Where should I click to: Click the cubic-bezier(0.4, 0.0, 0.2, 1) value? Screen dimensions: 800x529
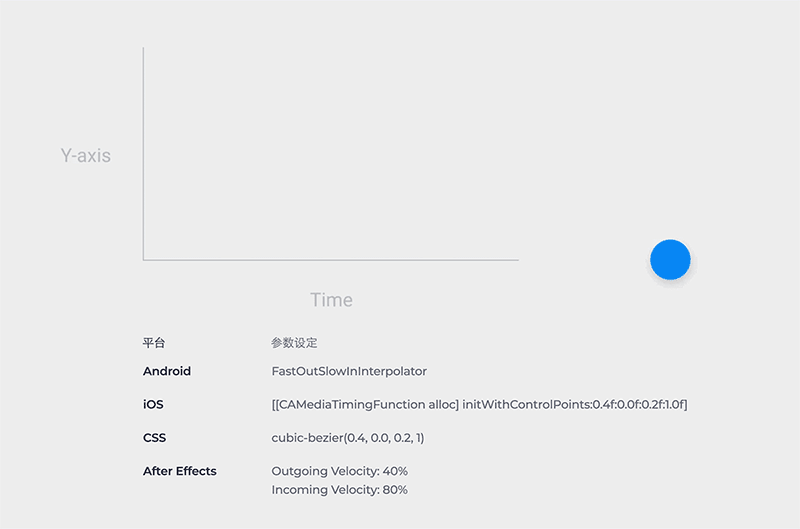pos(354,438)
